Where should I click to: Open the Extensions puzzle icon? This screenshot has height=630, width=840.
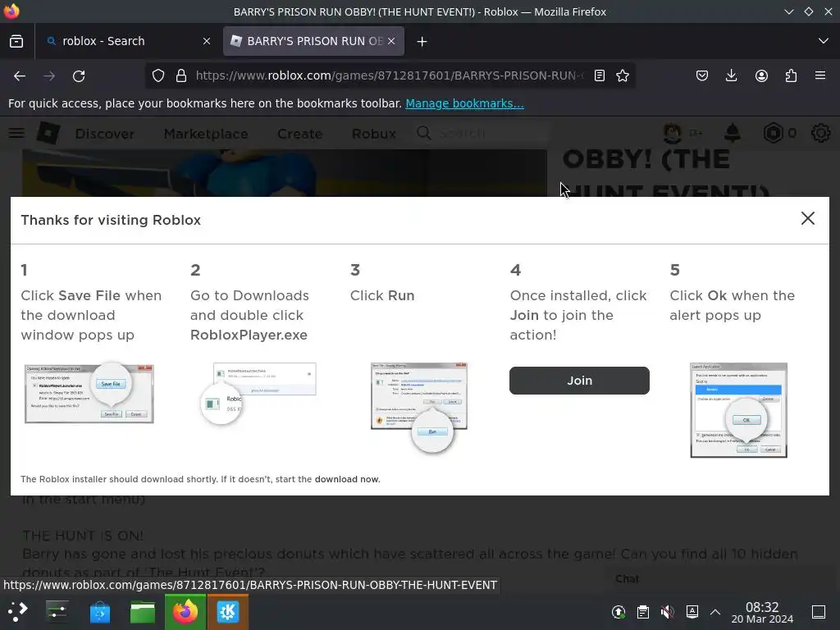click(x=791, y=76)
